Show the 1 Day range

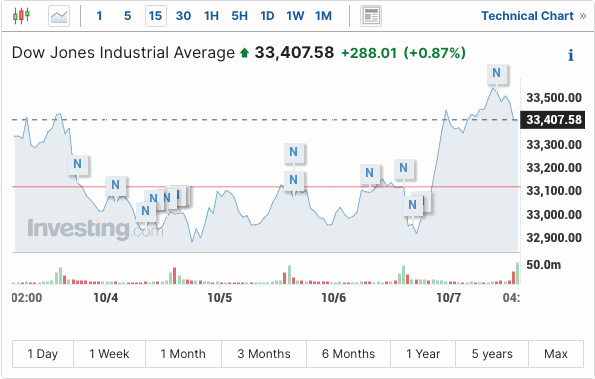pos(43,354)
